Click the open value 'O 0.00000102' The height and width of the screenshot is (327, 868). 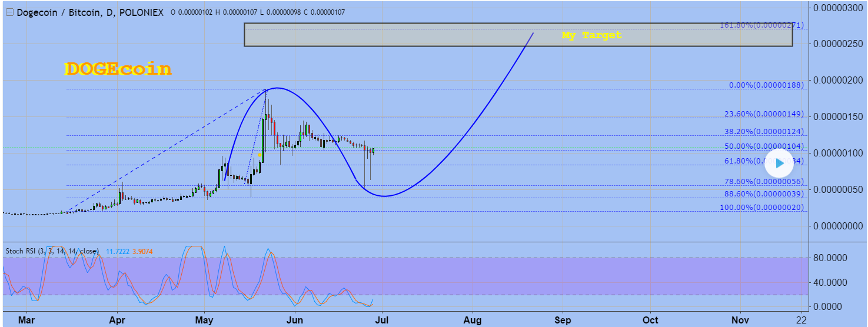[x=192, y=12]
